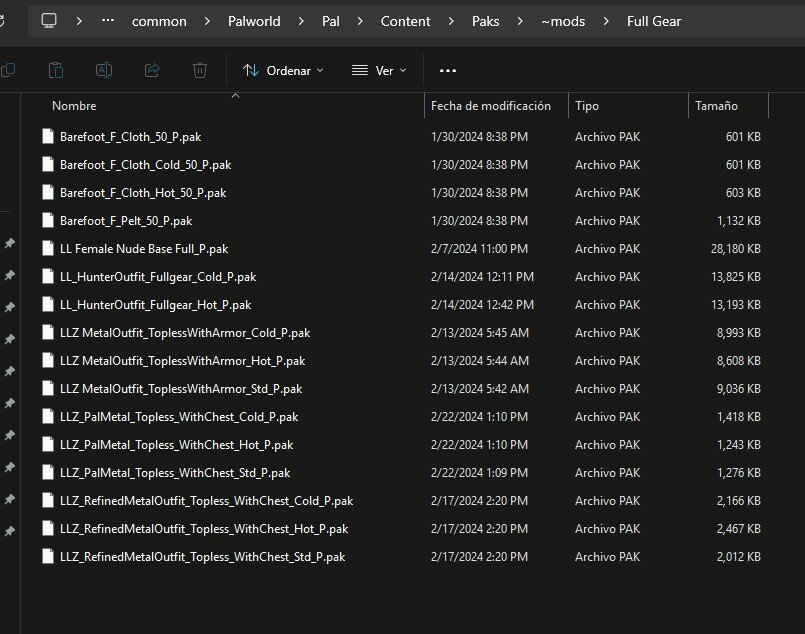Click the Share icon in the toolbar
Viewport: 805px width, 634px height.
pyautogui.click(x=152, y=70)
